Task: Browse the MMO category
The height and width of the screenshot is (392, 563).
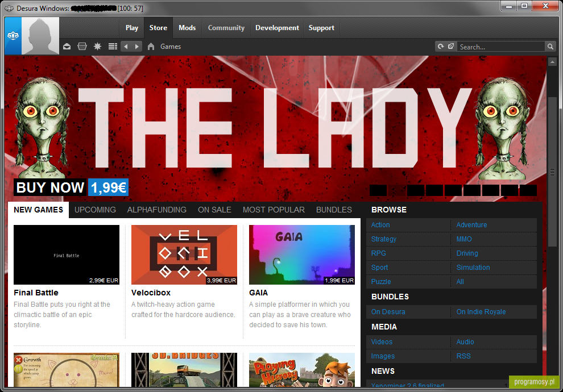Action: coord(464,239)
